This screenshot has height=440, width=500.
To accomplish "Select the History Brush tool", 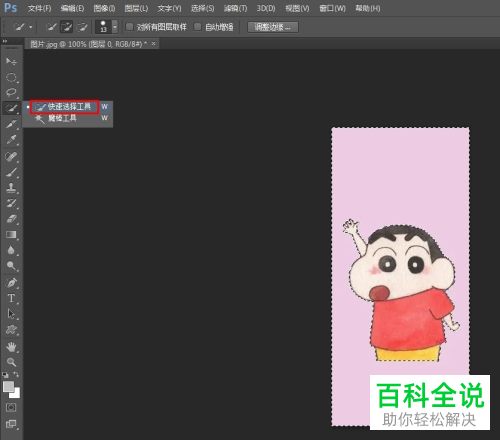I will pos(11,203).
